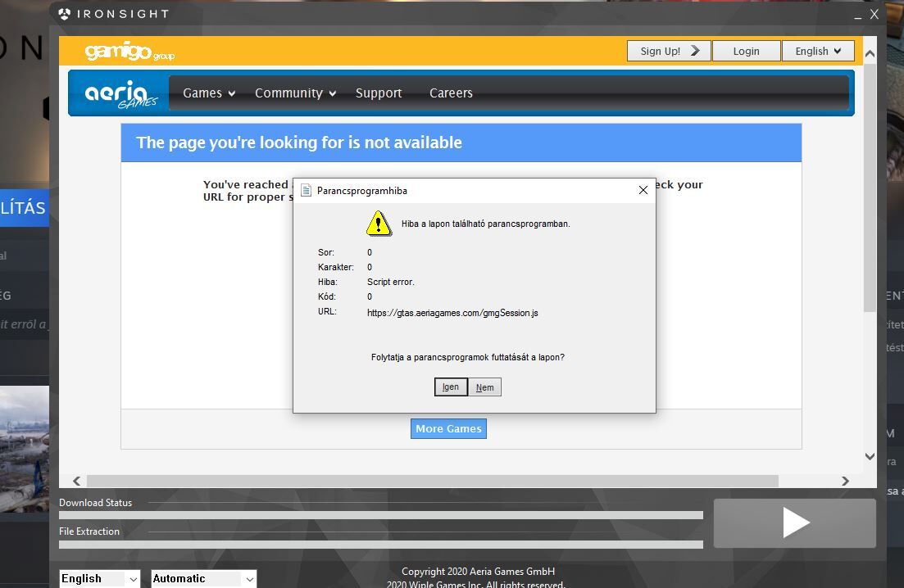Viewport: 904px width, 588px height.
Task: Open the Automatic combo box
Action: point(203,579)
